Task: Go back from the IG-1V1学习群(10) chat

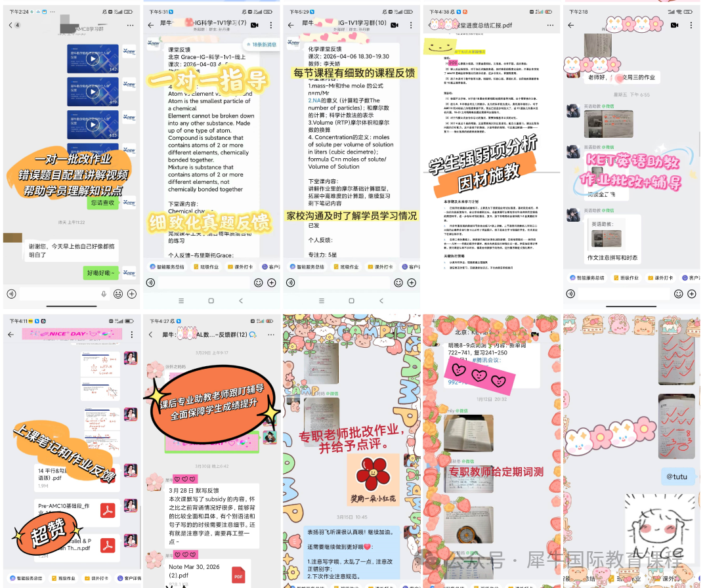Action: (x=291, y=26)
